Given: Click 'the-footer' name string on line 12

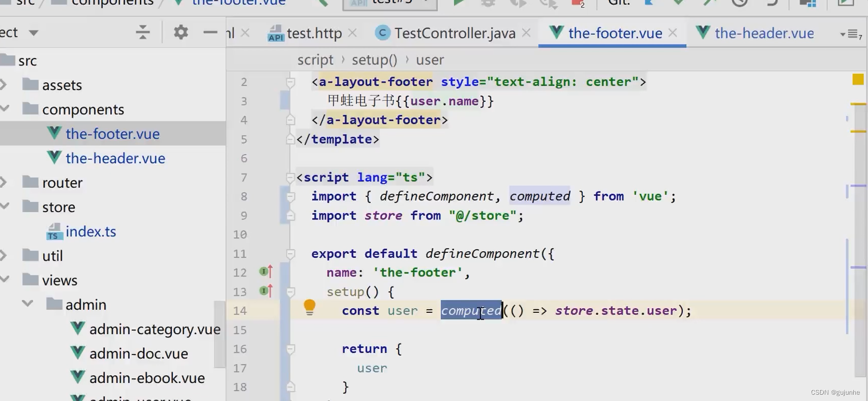Looking at the screenshot, I should [x=417, y=273].
